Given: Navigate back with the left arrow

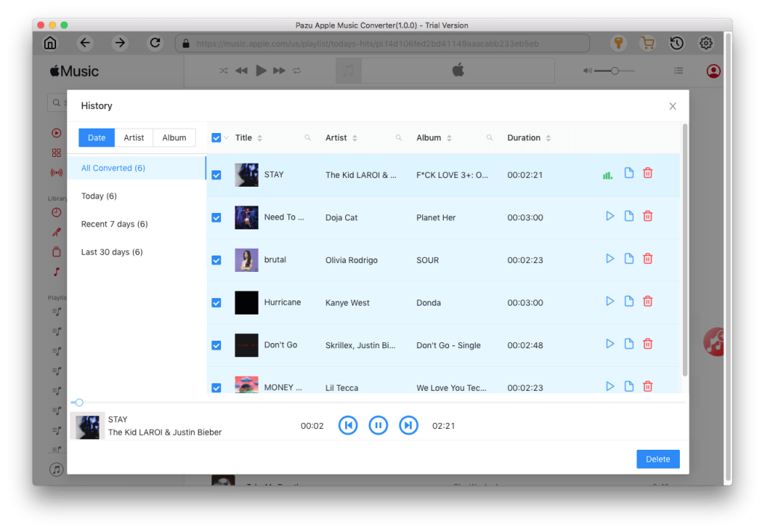Looking at the screenshot, I should point(85,43).
